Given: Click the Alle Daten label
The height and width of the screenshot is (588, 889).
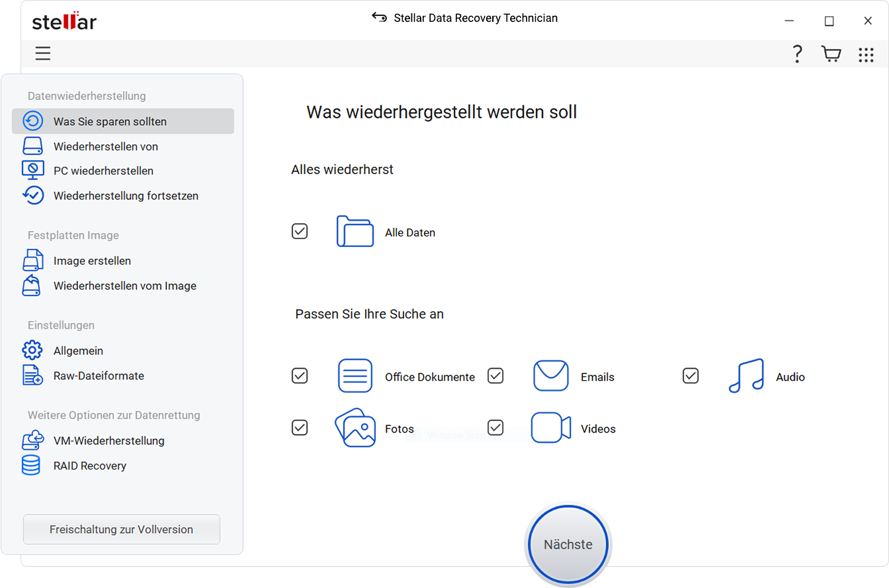Looking at the screenshot, I should point(410,232).
